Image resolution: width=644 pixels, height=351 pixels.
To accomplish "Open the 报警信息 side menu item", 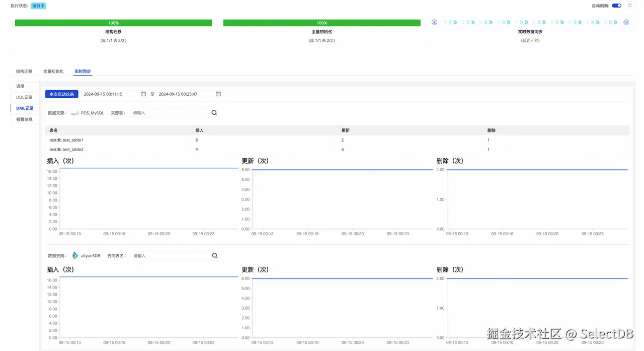I will (x=25, y=119).
